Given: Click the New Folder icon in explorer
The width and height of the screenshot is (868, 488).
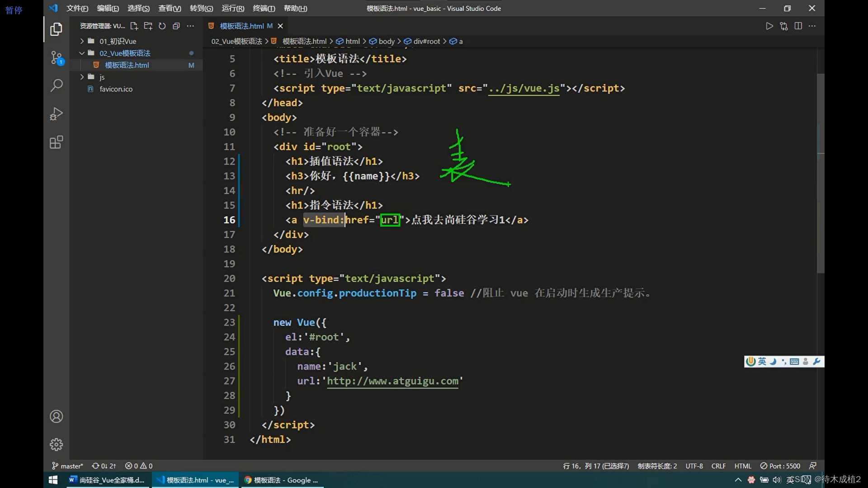Looking at the screenshot, I should point(148,26).
